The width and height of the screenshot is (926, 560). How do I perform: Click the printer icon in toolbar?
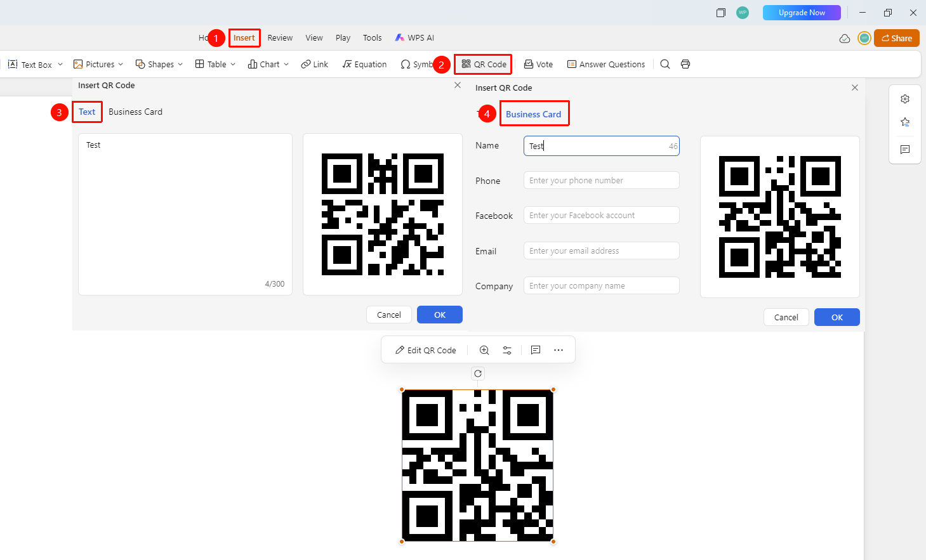(685, 64)
